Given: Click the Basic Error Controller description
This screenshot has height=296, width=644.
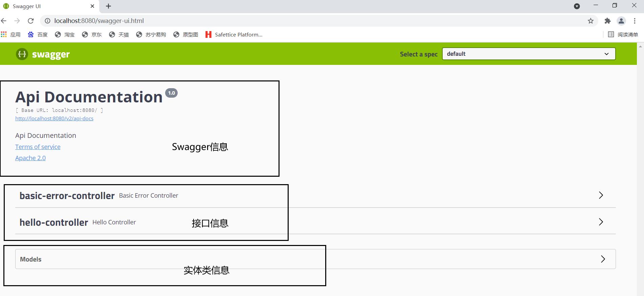Looking at the screenshot, I should tap(149, 196).
